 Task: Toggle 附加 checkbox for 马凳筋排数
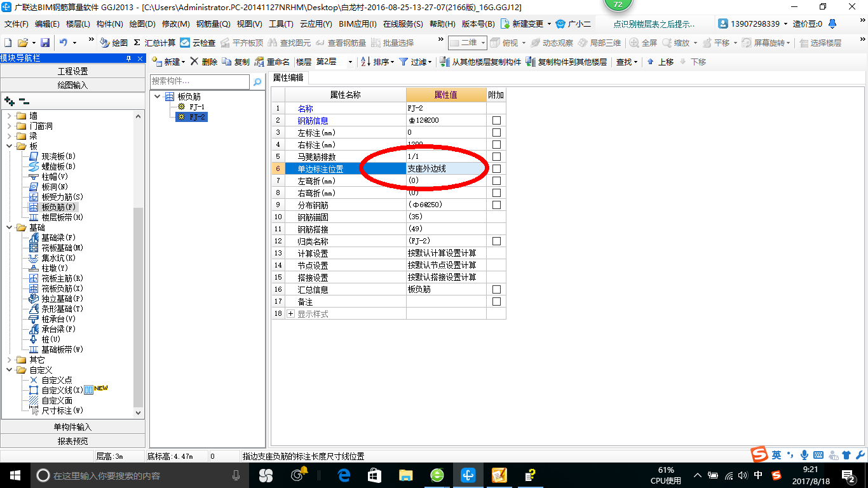click(496, 156)
